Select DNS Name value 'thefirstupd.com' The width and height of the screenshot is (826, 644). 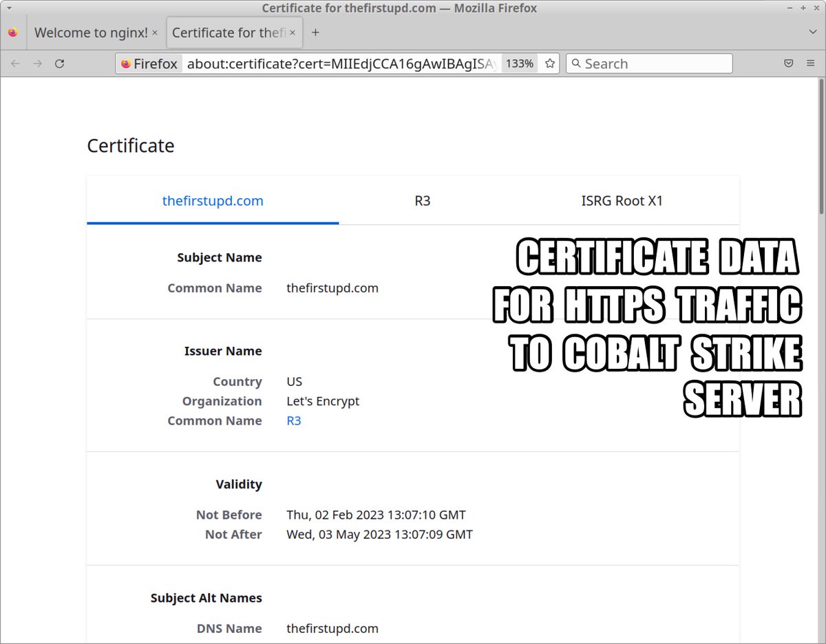coord(332,628)
